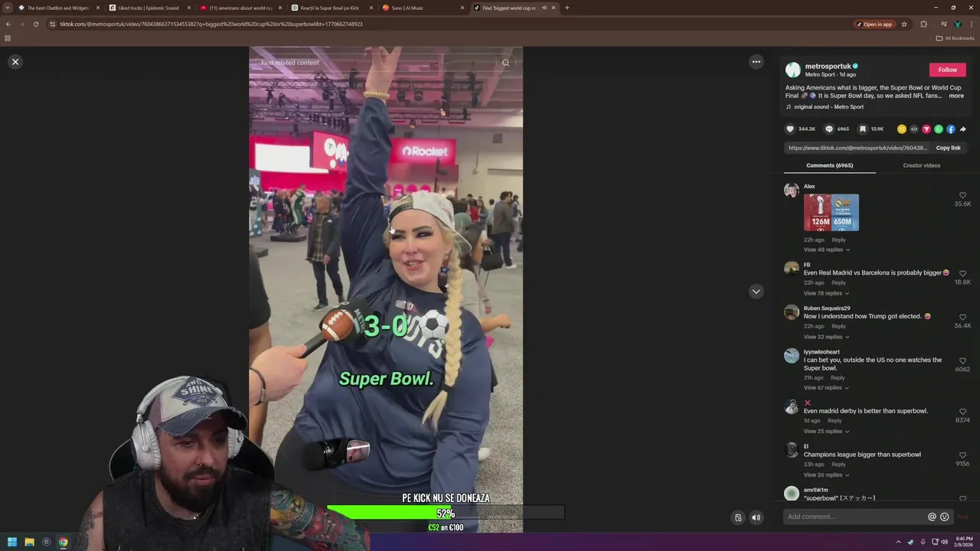Open File Explorer from the taskbar

point(29,542)
